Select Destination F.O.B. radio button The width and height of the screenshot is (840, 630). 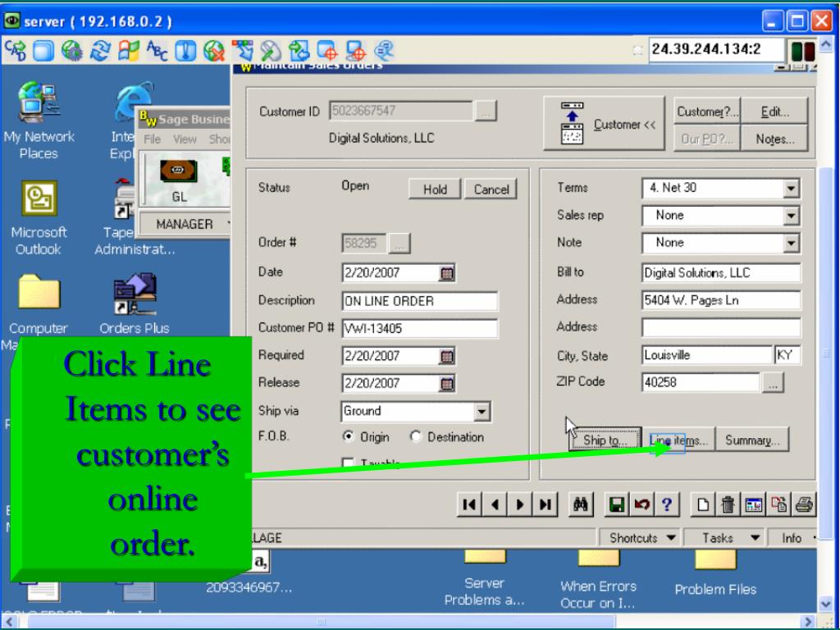[x=416, y=436]
